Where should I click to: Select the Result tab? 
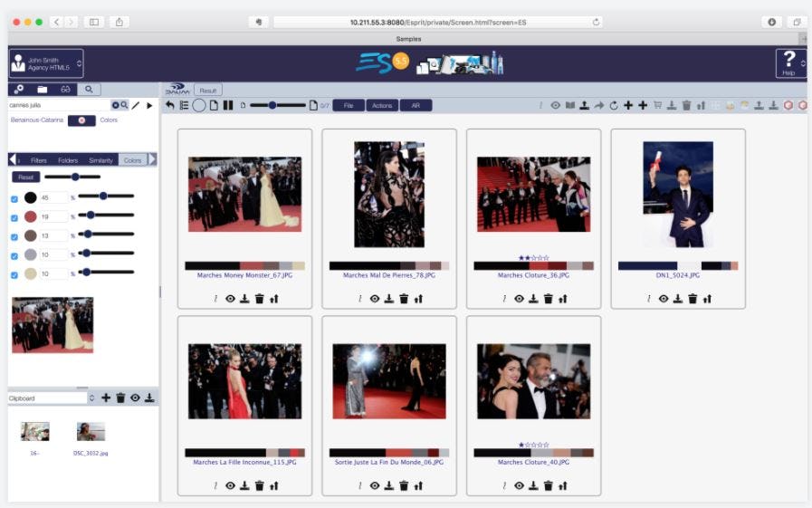point(208,91)
